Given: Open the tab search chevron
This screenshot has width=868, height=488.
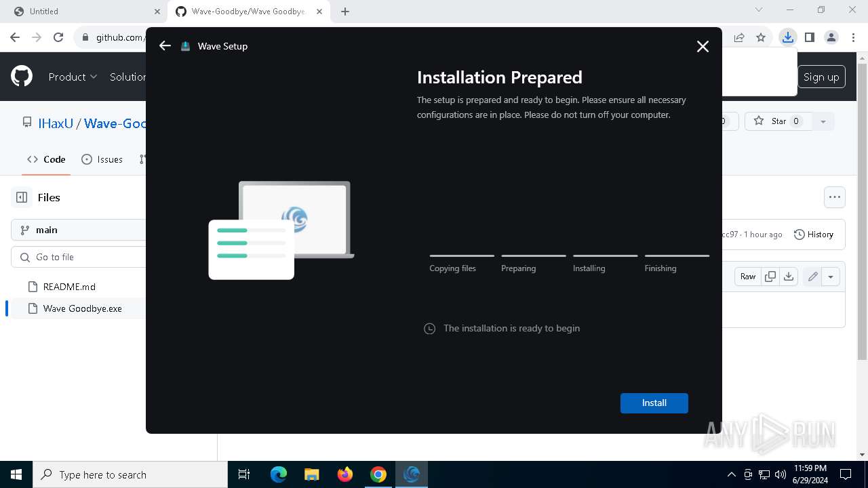Looking at the screenshot, I should [759, 10].
